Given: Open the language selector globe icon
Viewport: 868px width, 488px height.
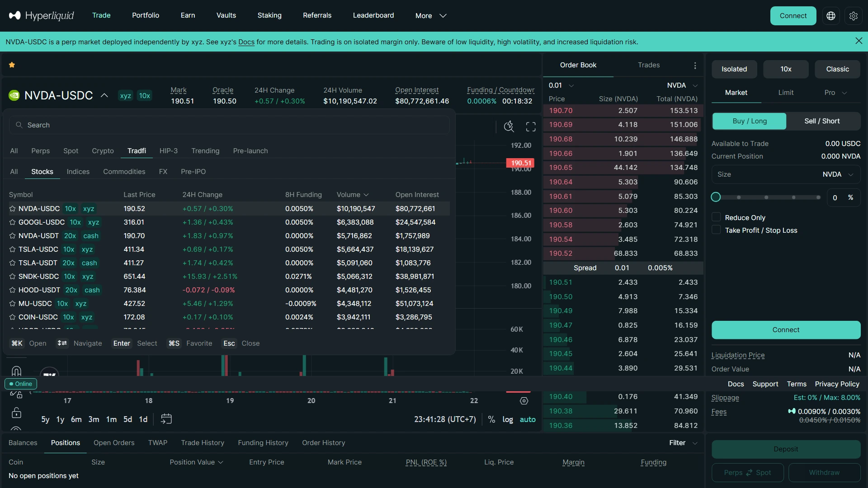Looking at the screenshot, I should coord(831,15).
